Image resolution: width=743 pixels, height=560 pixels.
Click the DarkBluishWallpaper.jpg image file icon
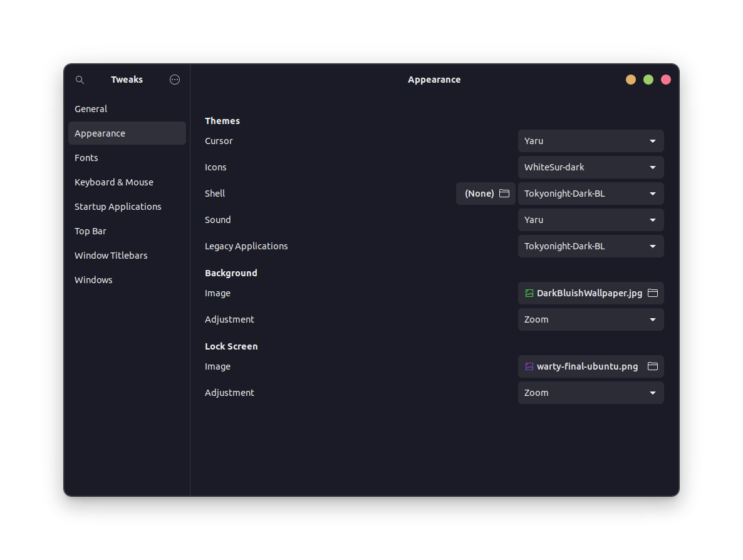529,293
